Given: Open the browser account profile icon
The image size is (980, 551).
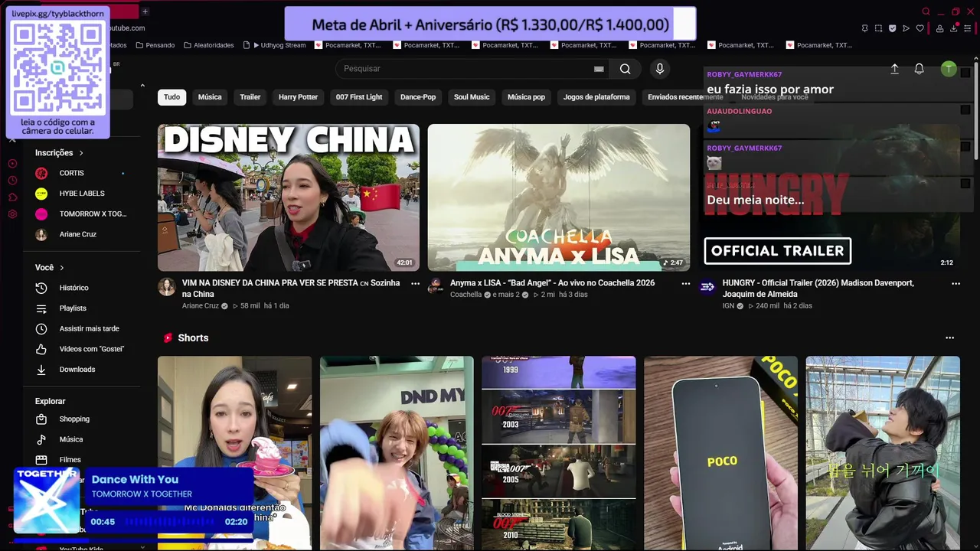Looking at the screenshot, I should pyautogui.click(x=939, y=28).
